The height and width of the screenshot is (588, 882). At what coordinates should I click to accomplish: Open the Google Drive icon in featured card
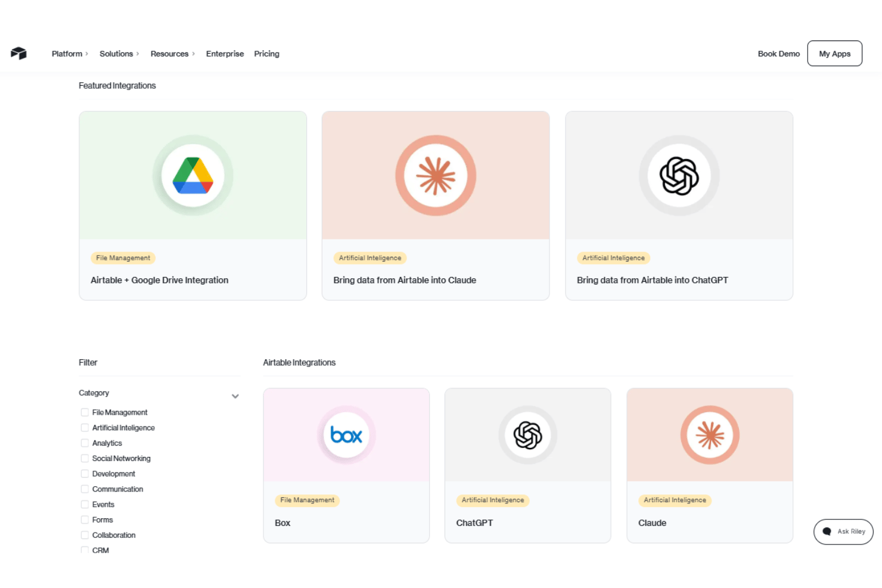point(192,176)
